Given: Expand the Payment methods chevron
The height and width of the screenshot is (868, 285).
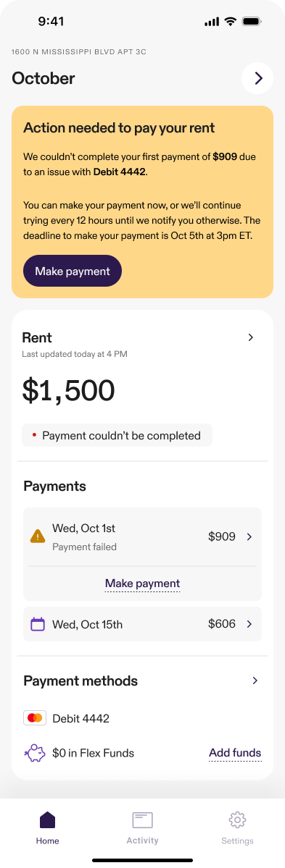Looking at the screenshot, I should (255, 681).
